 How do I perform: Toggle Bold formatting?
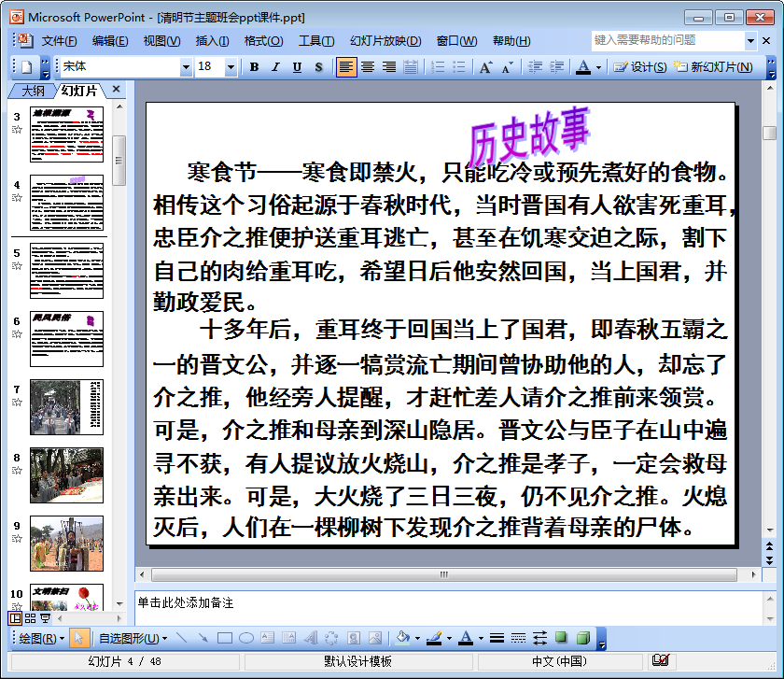coord(254,66)
